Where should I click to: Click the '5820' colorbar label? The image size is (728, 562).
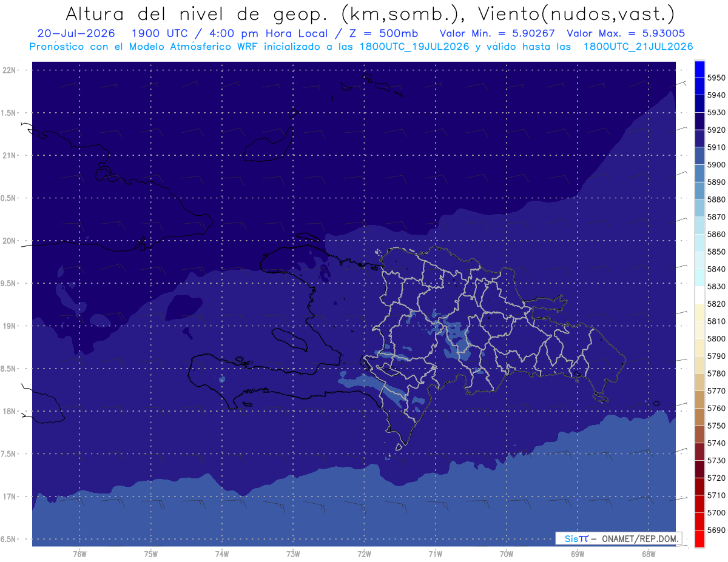[716, 304]
